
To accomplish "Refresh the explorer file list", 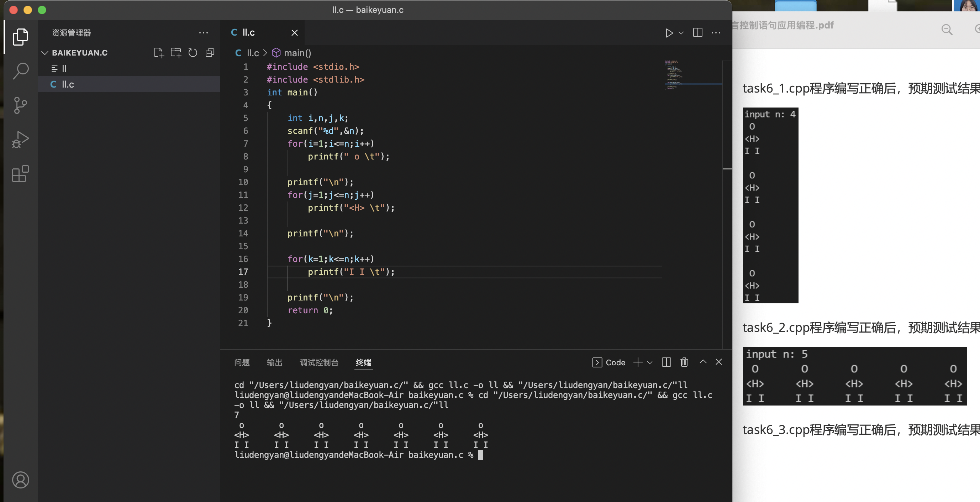I will (x=193, y=53).
